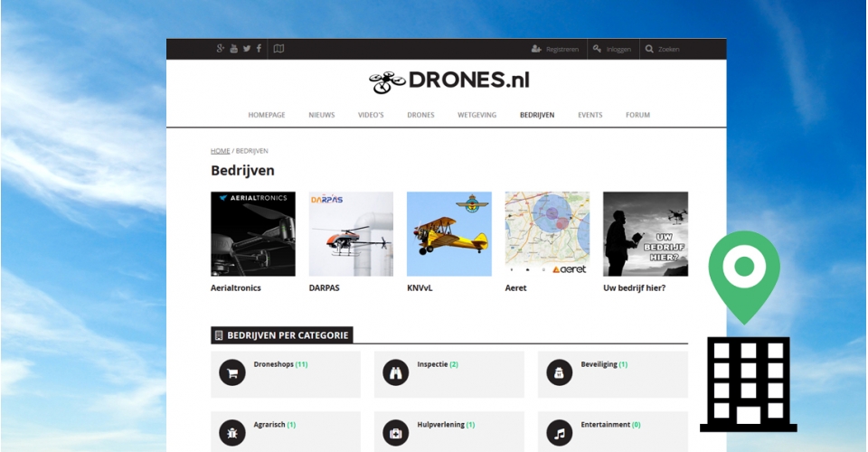Click the Inspectie binoculars icon
The width and height of the screenshot is (868, 452).
(396, 373)
